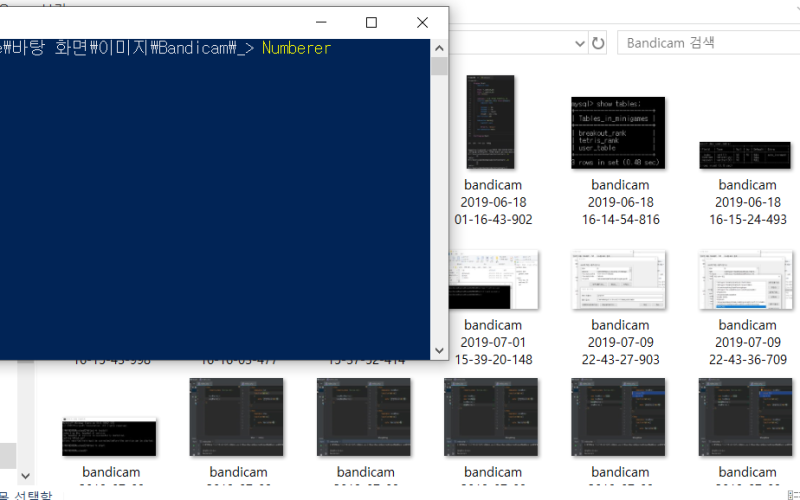Select the MySQL show tables thumbnail 16-14-54-816
The width and height of the screenshot is (800, 500).
619,133
